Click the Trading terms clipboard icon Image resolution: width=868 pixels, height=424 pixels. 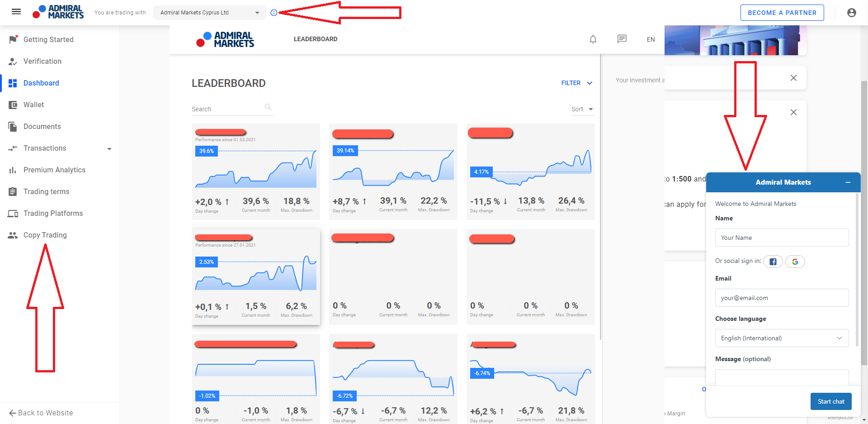[x=13, y=191]
